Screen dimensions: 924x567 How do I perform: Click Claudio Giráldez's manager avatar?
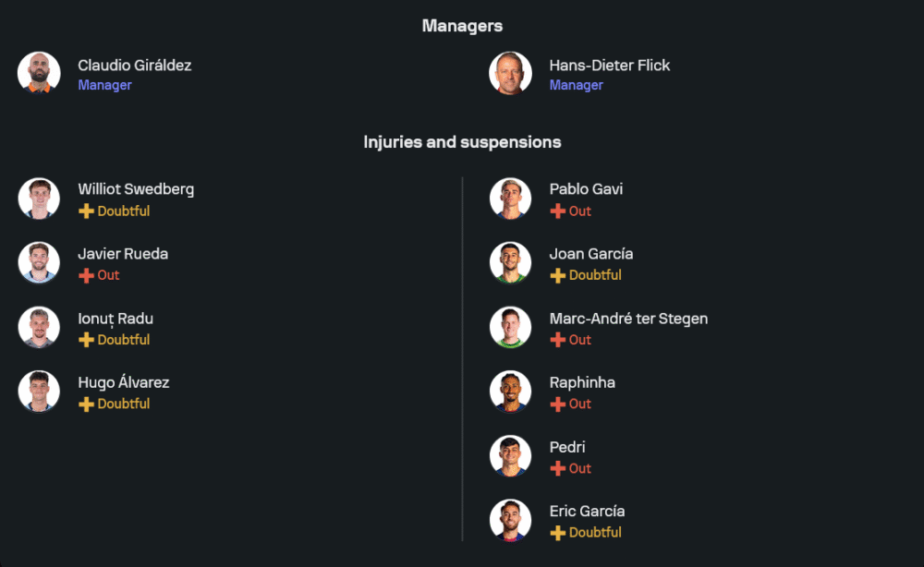click(x=39, y=73)
